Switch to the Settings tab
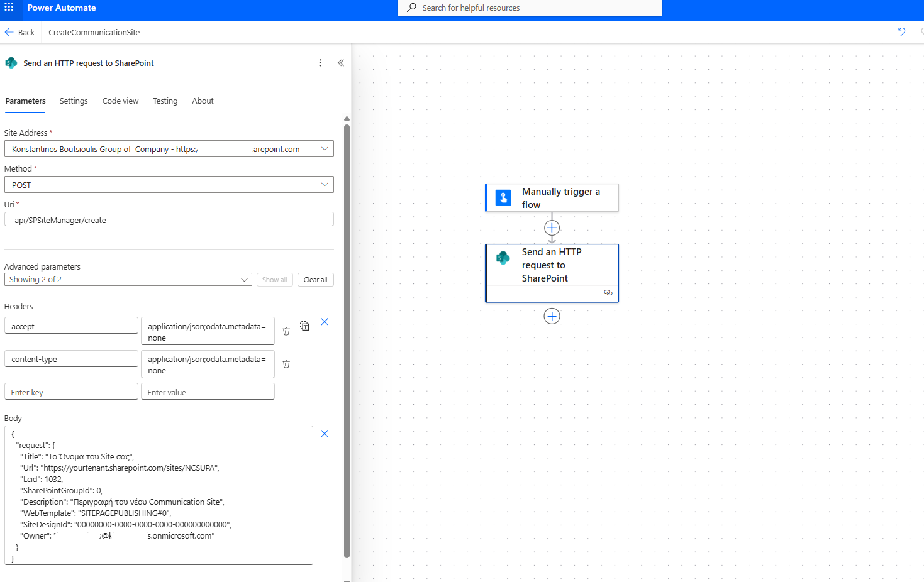Image resolution: width=924 pixels, height=582 pixels. (x=74, y=101)
